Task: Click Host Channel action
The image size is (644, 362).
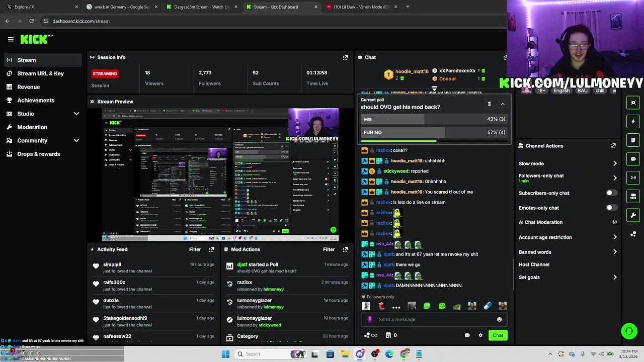Action: 534,264
